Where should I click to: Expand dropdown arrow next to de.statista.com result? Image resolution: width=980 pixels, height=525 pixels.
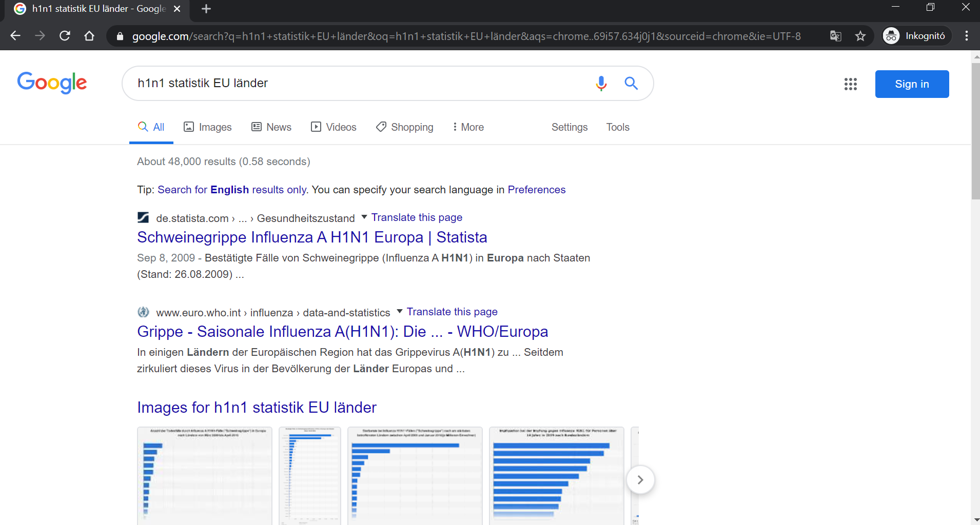point(364,217)
